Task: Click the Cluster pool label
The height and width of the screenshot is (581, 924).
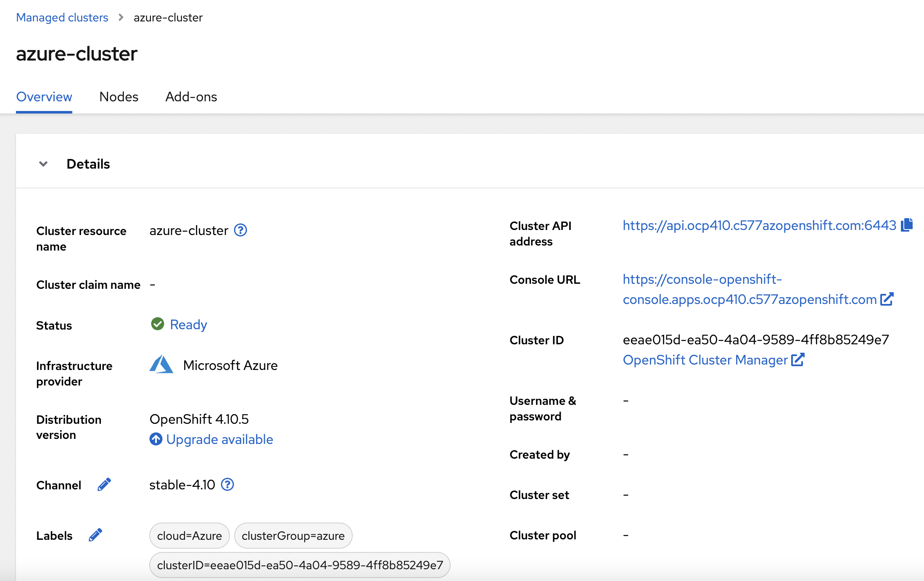Action: point(543,535)
